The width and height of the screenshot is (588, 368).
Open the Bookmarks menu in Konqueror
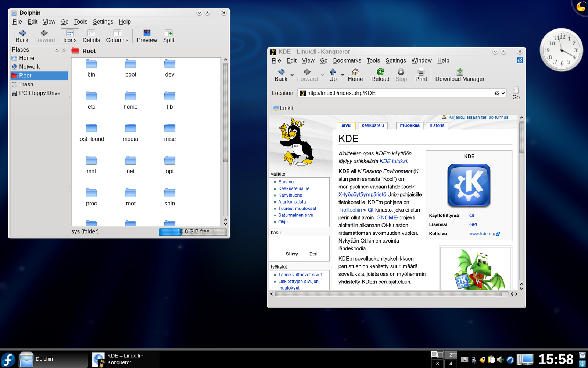tap(347, 61)
